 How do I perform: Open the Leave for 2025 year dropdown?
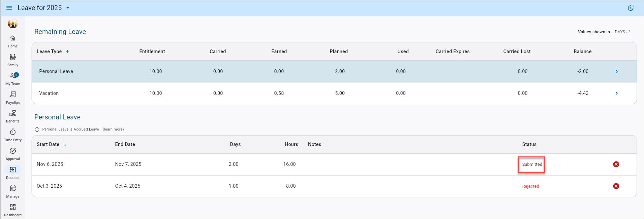[x=68, y=8]
